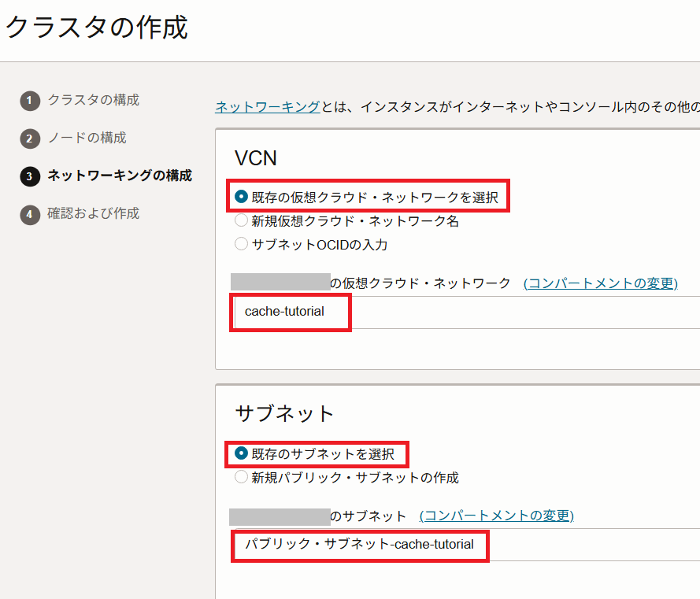The height and width of the screenshot is (599, 700).
Task: Click the step 2 circle icon
Action: pyautogui.click(x=30, y=139)
